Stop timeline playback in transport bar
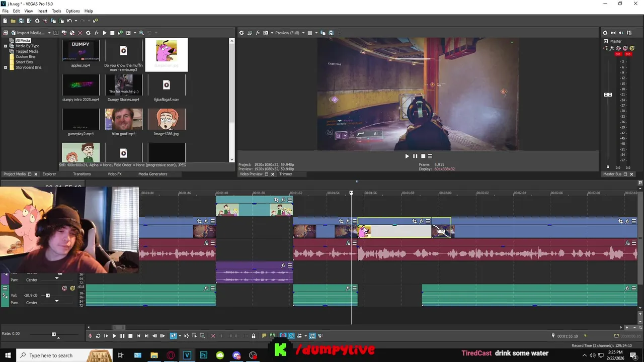This screenshot has width=644, height=362. coord(130,336)
